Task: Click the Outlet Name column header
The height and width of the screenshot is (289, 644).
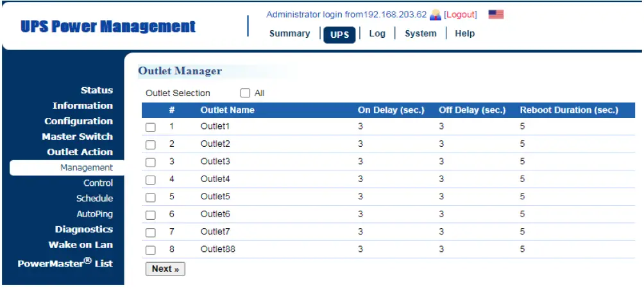Action: (227, 110)
